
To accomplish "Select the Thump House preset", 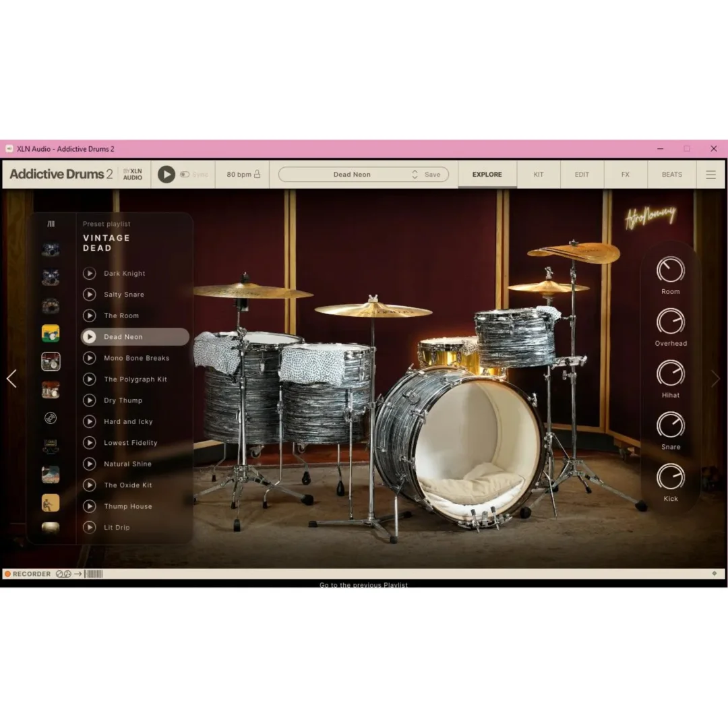I will 128,506.
